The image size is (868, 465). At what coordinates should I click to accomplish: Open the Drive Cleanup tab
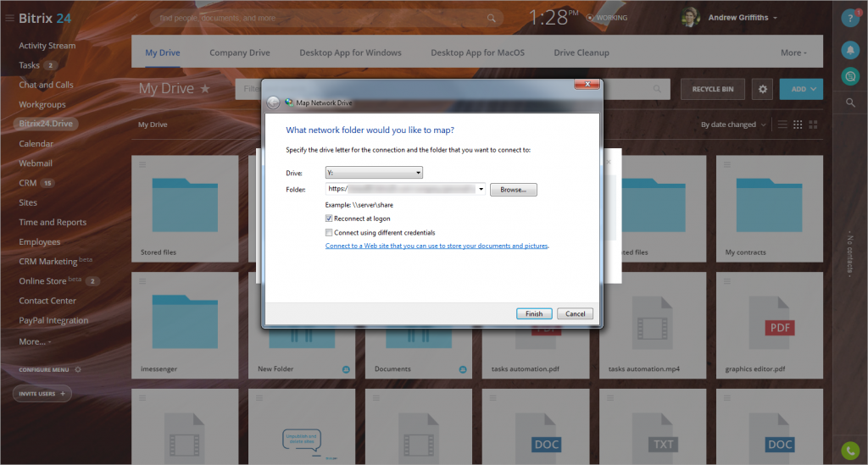[x=581, y=53]
